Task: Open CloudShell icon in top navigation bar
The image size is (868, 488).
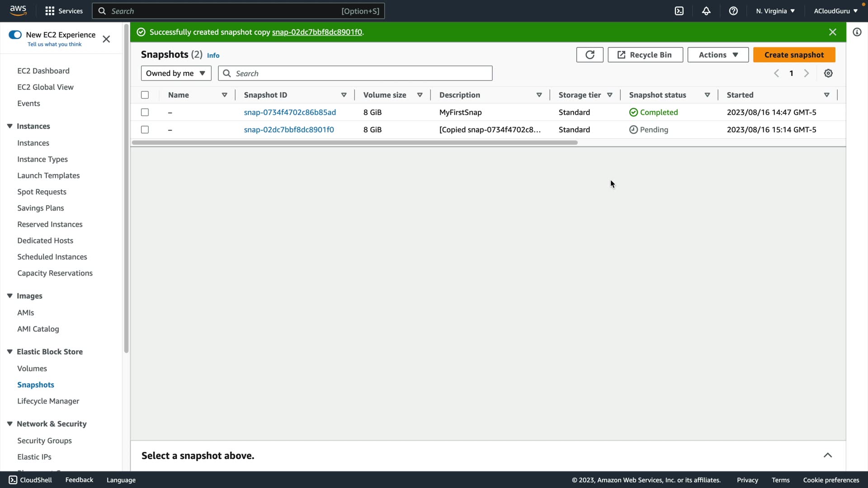Action: [x=679, y=11]
